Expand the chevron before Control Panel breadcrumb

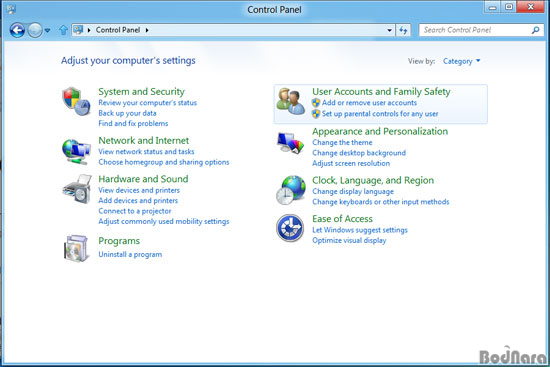coord(89,30)
